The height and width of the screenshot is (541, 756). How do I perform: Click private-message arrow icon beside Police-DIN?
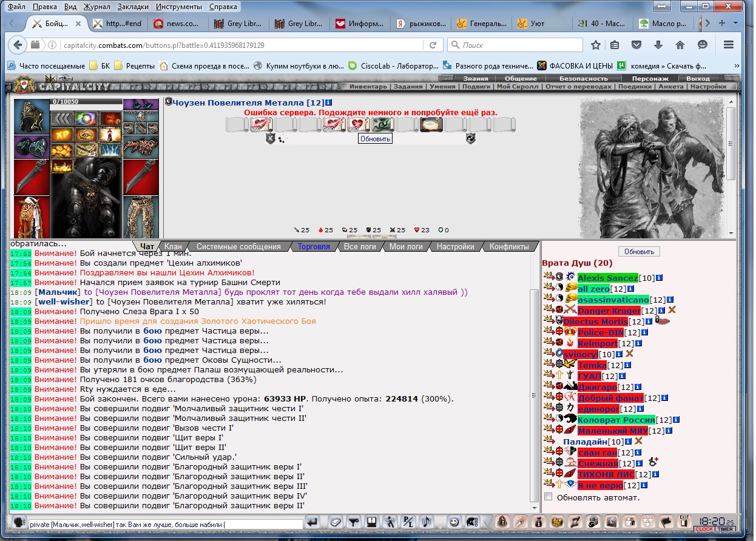[549, 332]
